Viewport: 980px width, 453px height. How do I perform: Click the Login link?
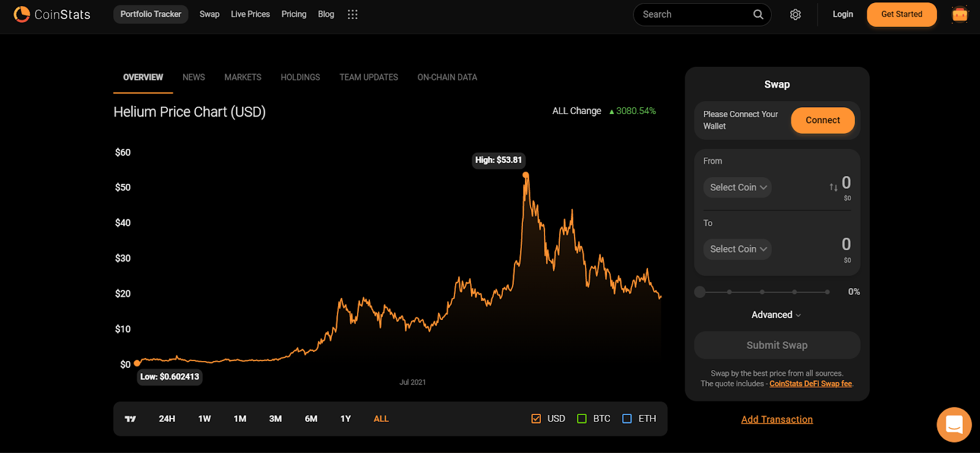(843, 14)
